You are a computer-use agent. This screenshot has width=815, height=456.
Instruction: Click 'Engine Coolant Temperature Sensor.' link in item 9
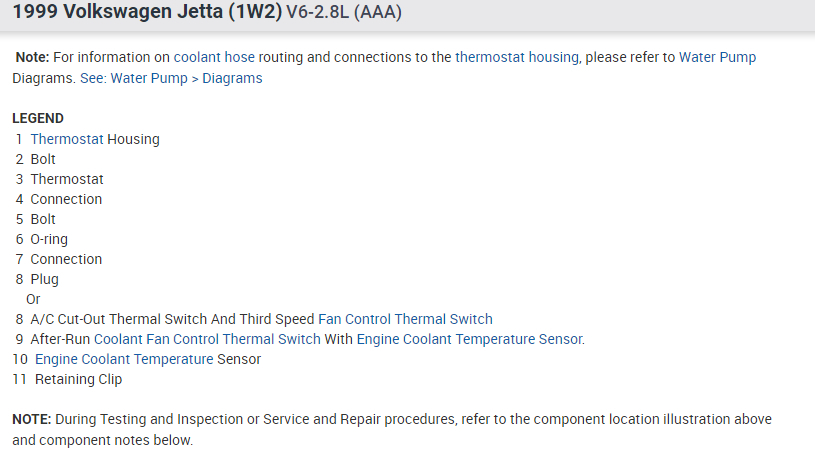(470, 339)
